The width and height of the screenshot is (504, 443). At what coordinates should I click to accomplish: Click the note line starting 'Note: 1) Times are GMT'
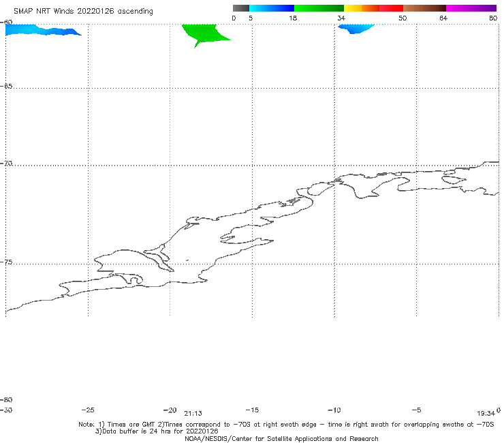pyautogui.click(x=286, y=425)
